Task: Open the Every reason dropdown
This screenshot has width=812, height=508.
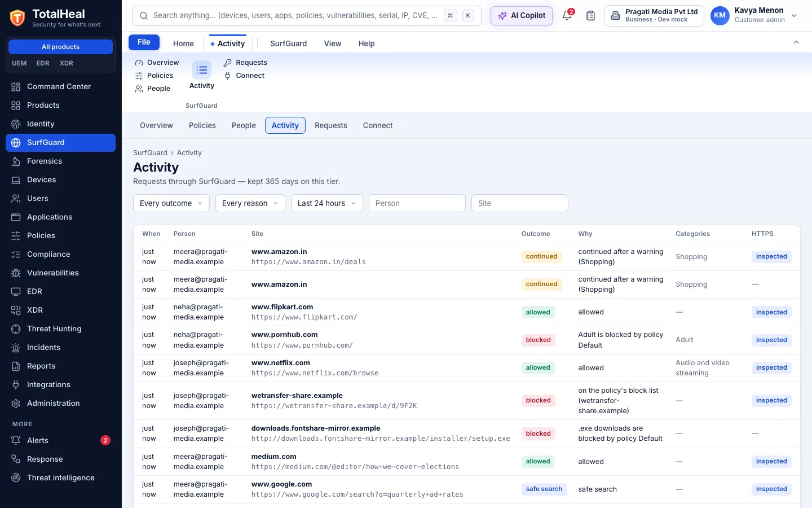Action: tap(250, 203)
